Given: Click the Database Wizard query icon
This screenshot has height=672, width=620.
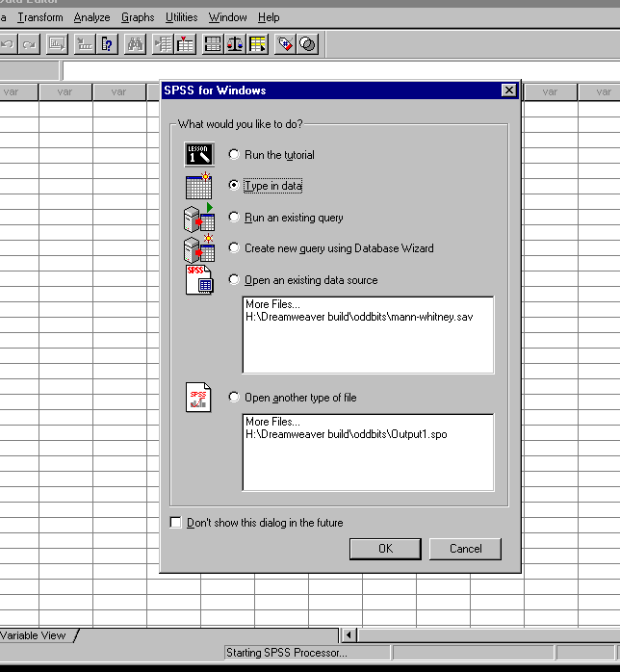Looking at the screenshot, I should pos(199,248).
